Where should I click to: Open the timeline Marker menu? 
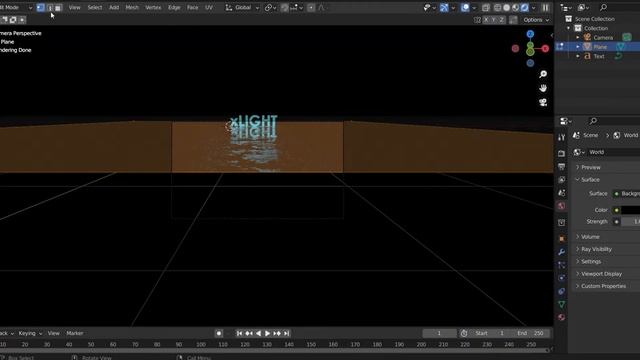point(75,333)
